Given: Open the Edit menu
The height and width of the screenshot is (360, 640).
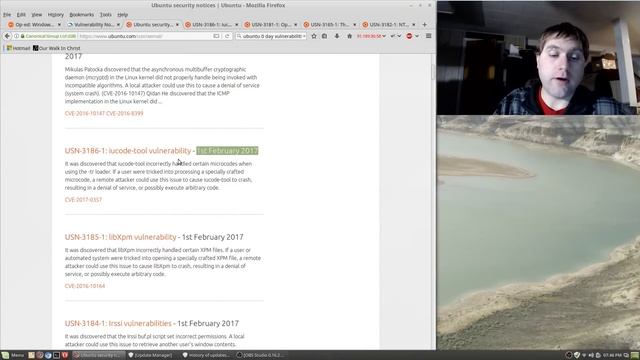Looking at the screenshot, I should click(x=21, y=14).
